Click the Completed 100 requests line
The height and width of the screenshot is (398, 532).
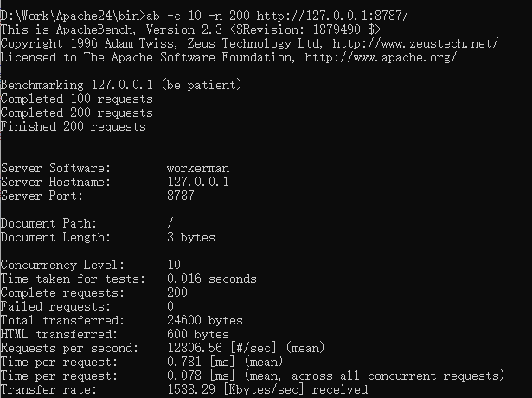pos(77,99)
